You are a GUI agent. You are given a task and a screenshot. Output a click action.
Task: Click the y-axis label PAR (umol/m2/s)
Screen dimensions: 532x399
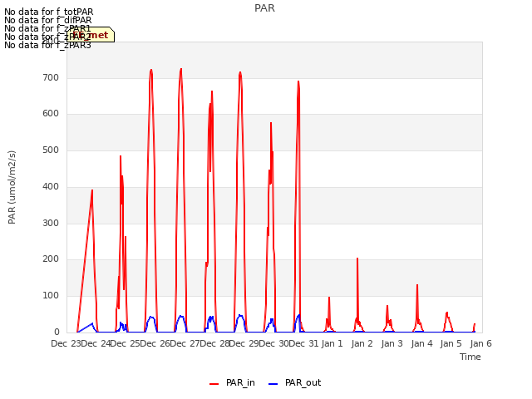click(x=12, y=187)
